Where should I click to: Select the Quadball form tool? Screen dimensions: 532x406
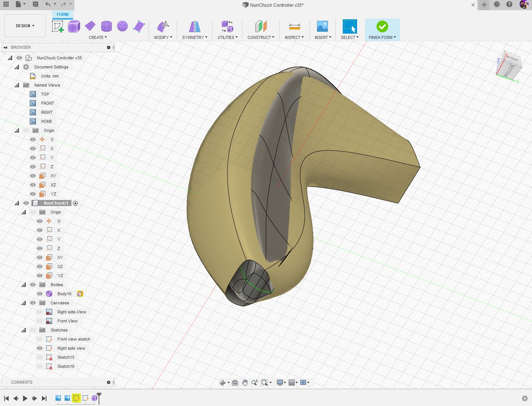click(x=122, y=26)
